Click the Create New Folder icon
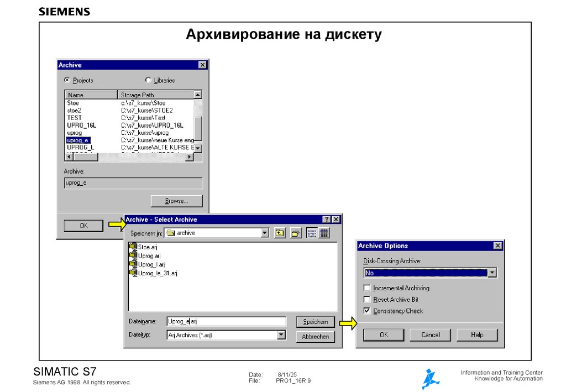 pyautogui.click(x=296, y=232)
